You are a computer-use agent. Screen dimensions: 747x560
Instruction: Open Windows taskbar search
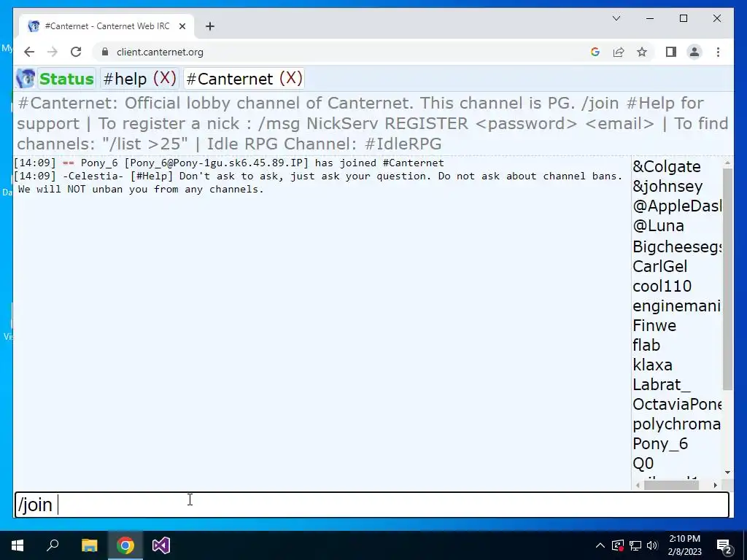(x=53, y=545)
